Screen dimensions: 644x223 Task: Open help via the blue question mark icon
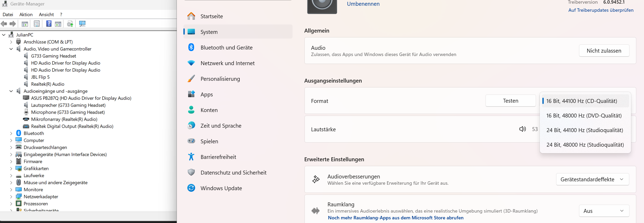click(x=49, y=24)
